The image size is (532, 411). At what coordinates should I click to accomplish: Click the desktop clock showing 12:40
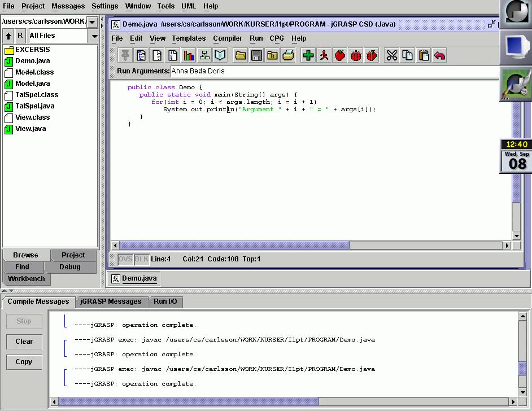516,144
